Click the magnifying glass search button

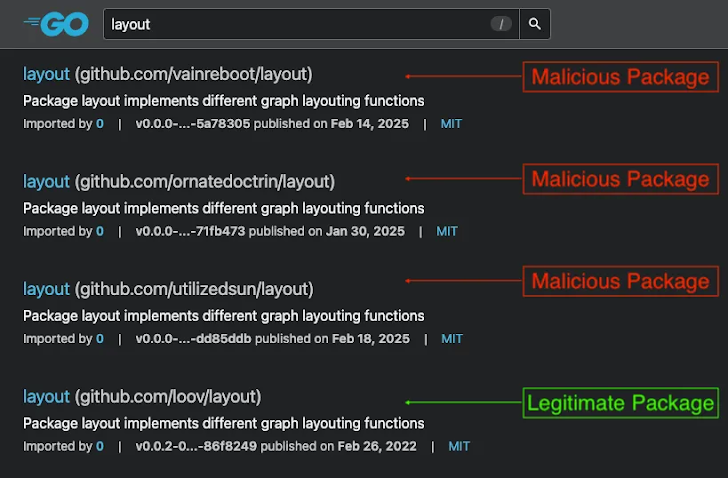coord(535,24)
